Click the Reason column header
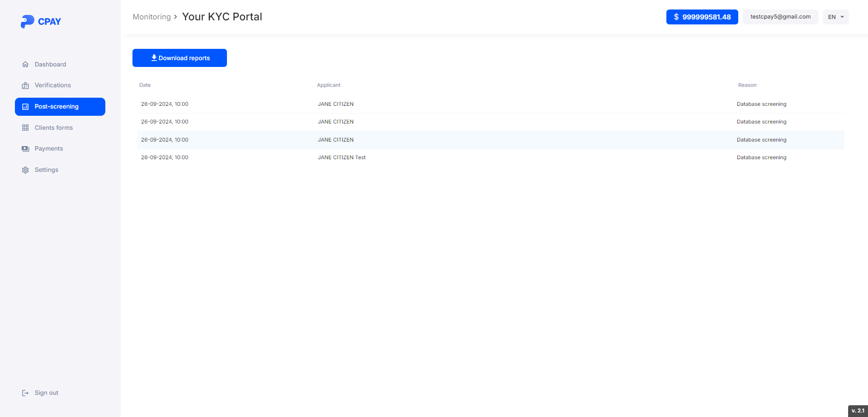868x417 pixels. point(747,85)
